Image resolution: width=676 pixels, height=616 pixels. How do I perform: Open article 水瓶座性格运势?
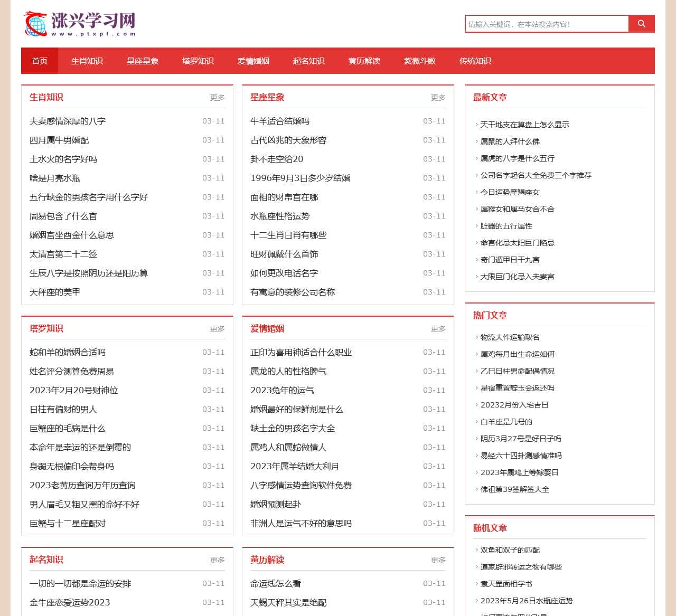pyautogui.click(x=280, y=216)
